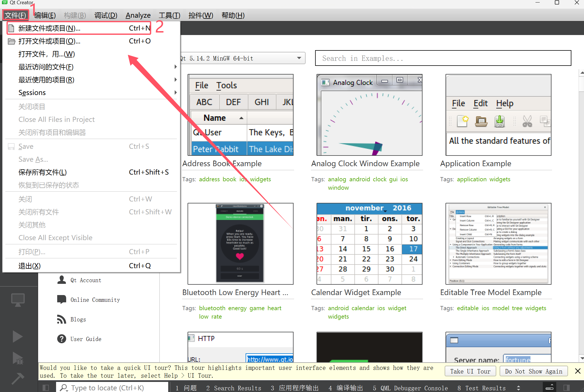This screenshot has width=584, height=392.
Task: Open the 调试(D) menu
Action: point(106,15)
